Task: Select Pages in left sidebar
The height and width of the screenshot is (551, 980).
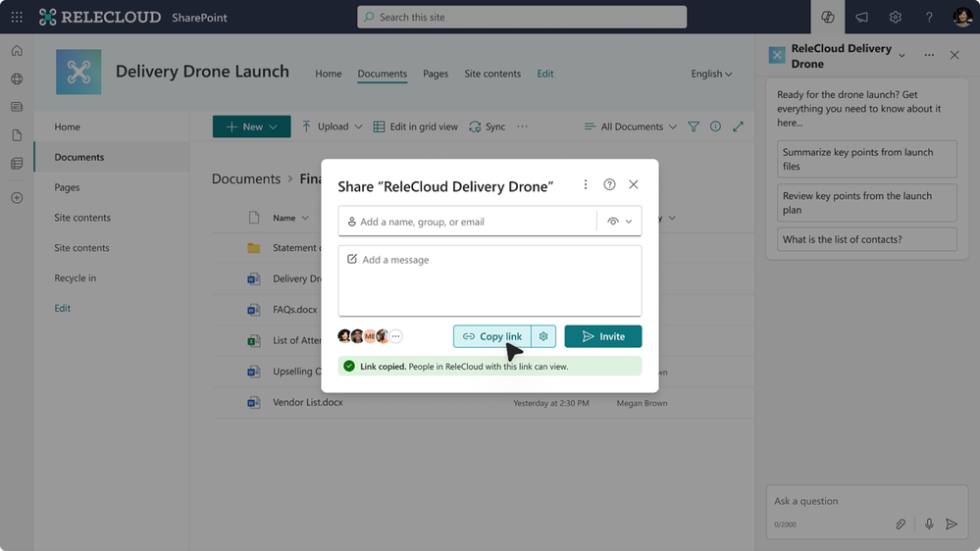Action: [x=112, y=187]
